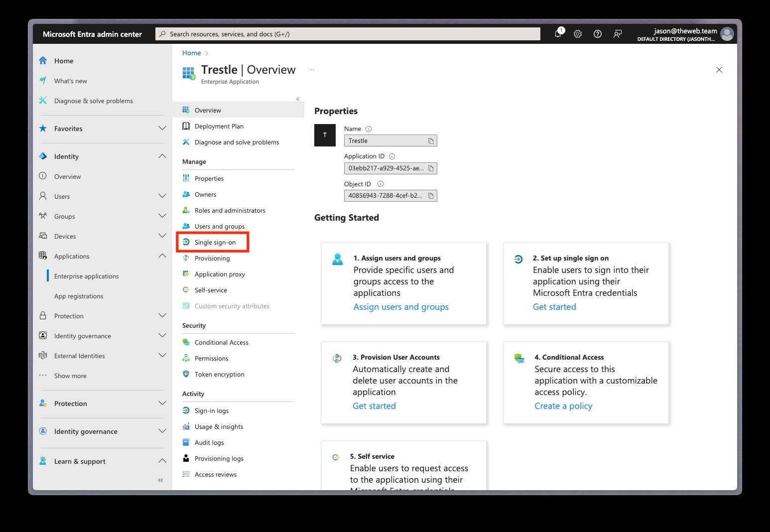Click Get started under Set up single sign on

click(554, 307)
